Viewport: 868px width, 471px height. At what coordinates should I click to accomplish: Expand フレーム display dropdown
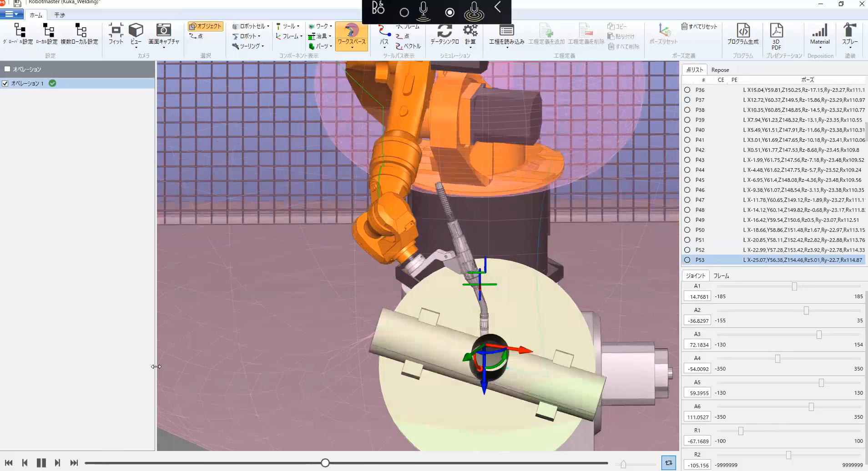289,36
